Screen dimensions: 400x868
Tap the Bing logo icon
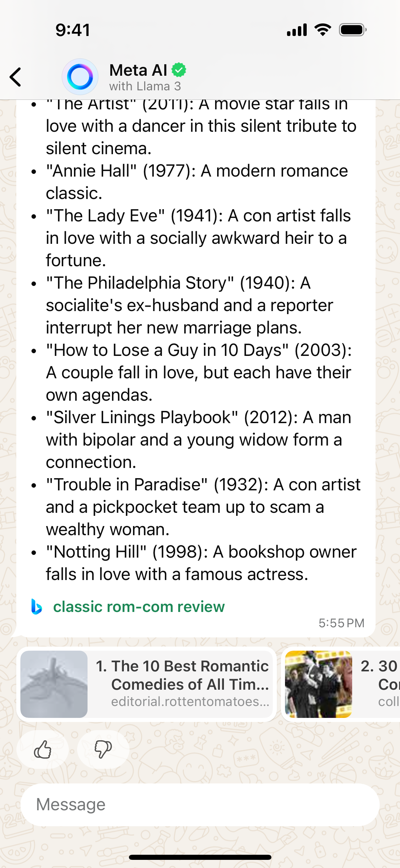[37, 607]
